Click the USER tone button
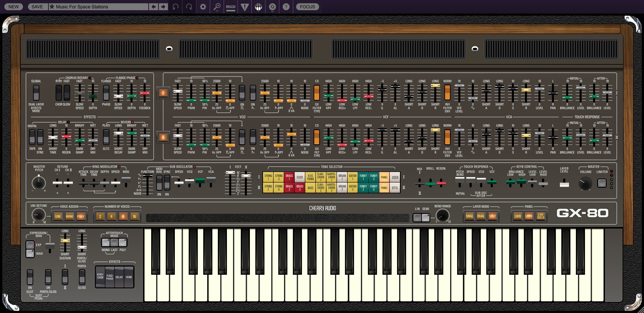Image resolution: width=644 pixels, height=313 pixels. tap(395, 177)
